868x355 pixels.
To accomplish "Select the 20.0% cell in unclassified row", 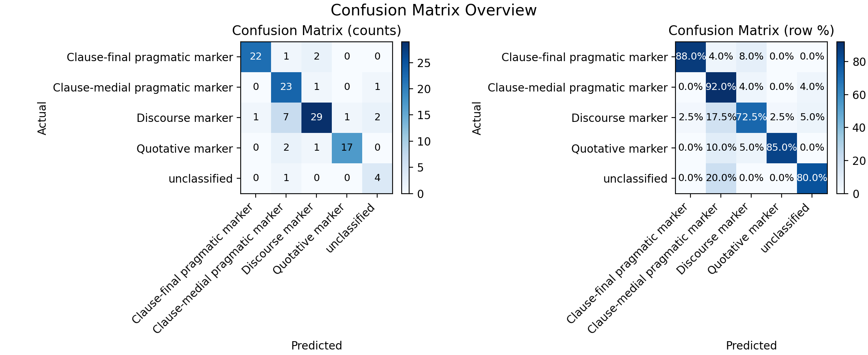I will coord(721,178).
